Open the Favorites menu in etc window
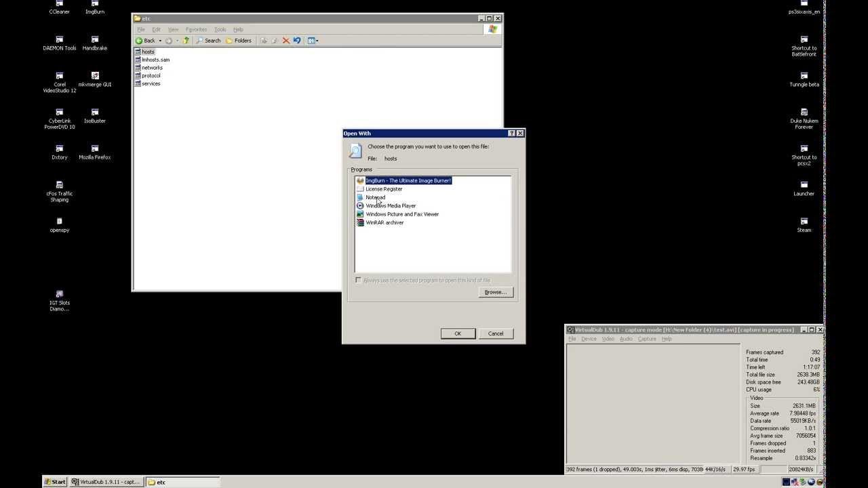The height and width of the screenshot is (488, 868). point(196,30)
